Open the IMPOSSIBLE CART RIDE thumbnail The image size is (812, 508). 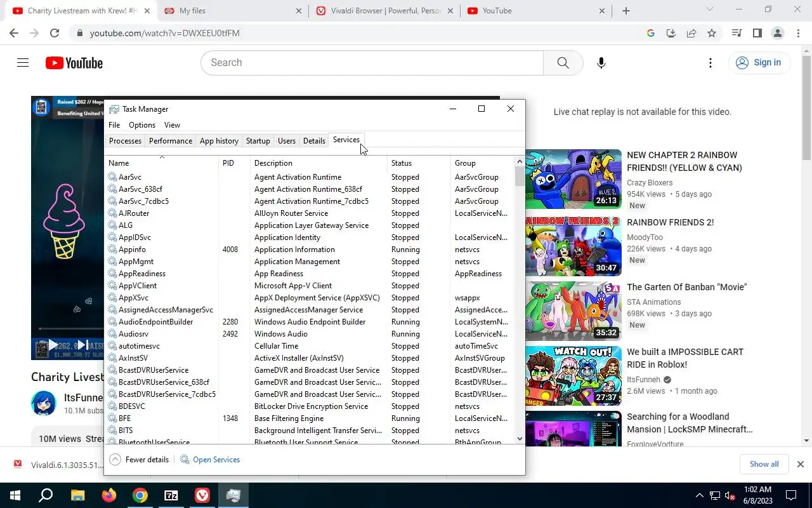573,376
